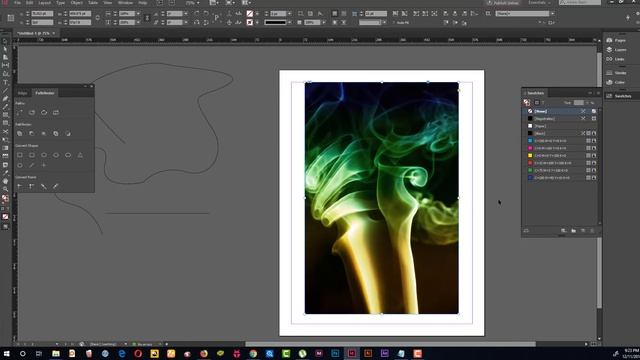This screenshot has height=360, width=640.
Task: Toggle constrain proportions for width and height
Action: click(98, 18)
